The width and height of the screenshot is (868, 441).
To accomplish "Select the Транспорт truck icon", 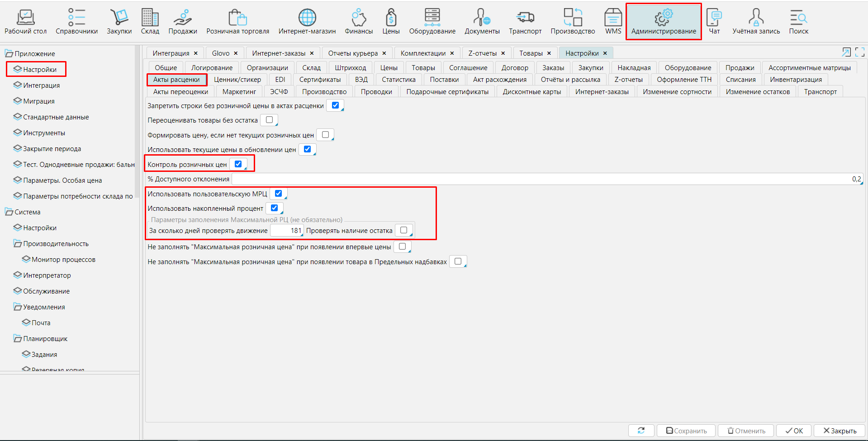I will (525, 18).
